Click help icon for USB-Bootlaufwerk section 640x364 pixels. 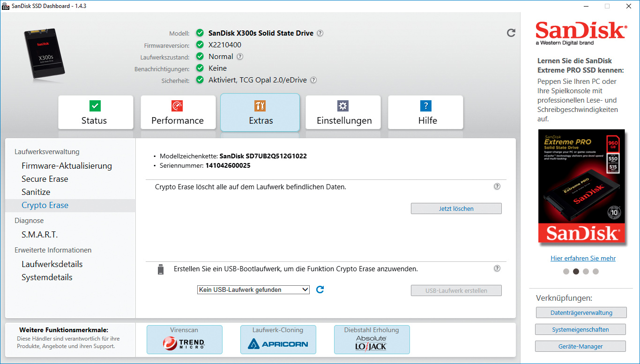point(497,268)
